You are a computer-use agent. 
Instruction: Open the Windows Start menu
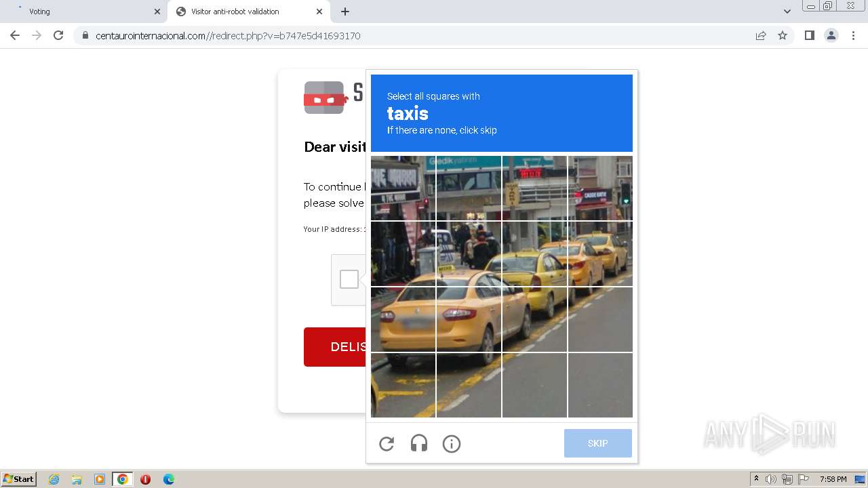pyautogui.click(x=18, y=479)
